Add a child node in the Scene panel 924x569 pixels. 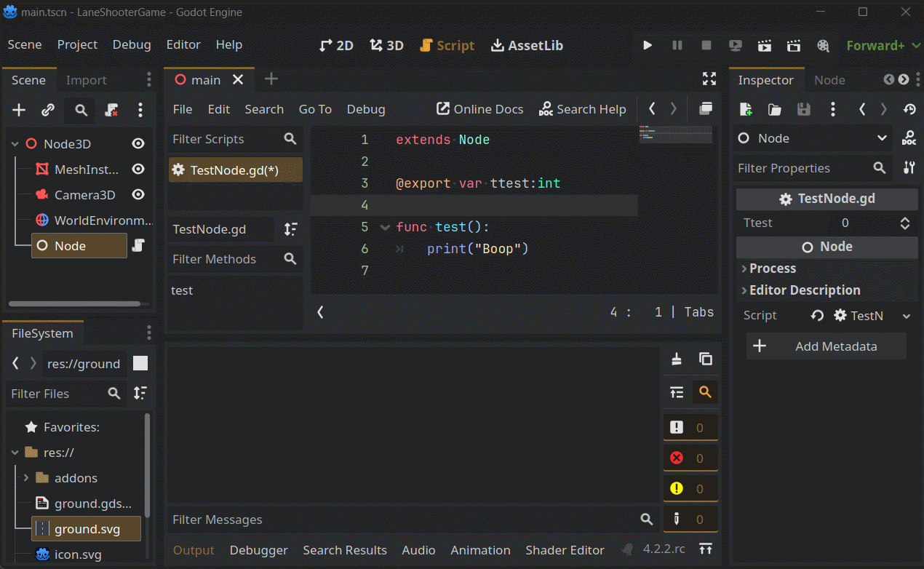point(18,110)
